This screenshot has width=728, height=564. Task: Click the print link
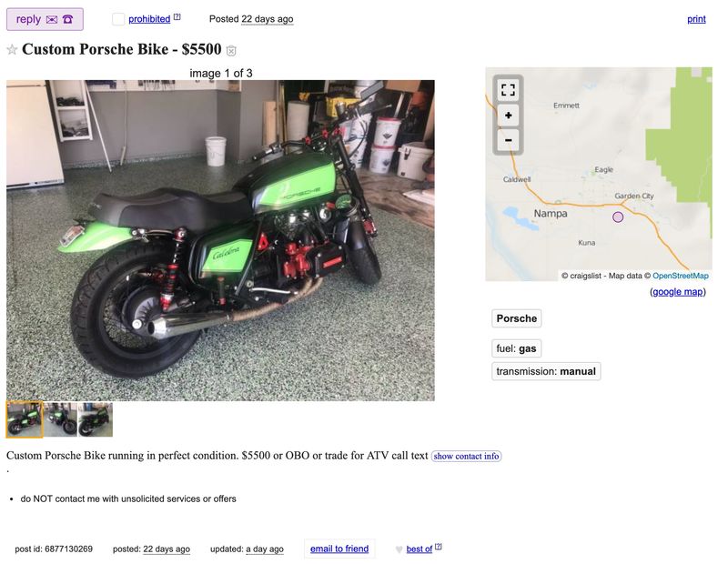tap(696, 19)
